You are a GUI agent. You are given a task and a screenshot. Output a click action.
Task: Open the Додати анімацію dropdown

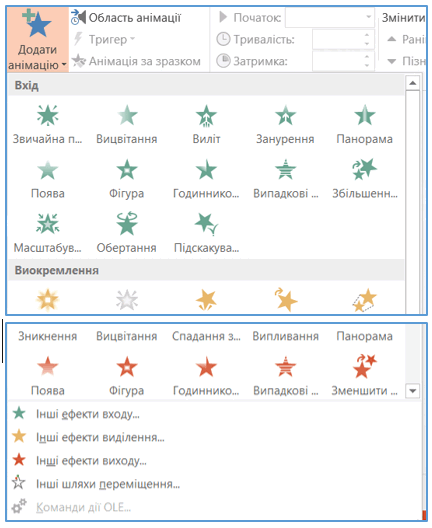[37, 39]
